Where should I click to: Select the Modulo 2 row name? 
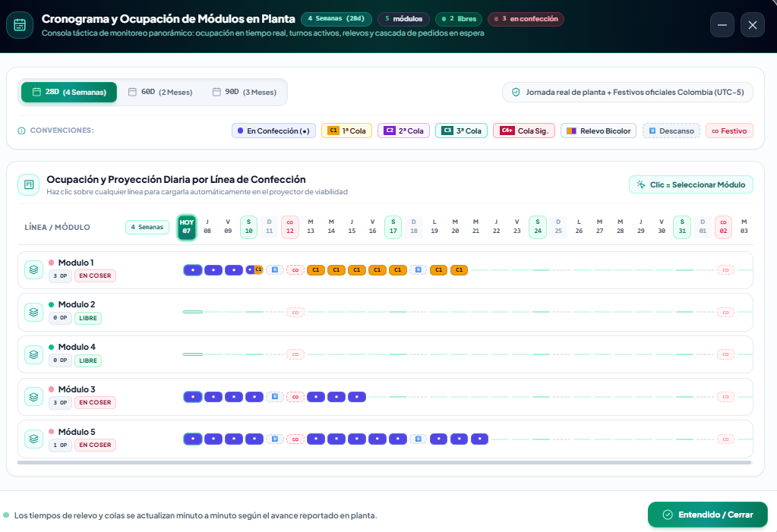[x=76, y=304]
